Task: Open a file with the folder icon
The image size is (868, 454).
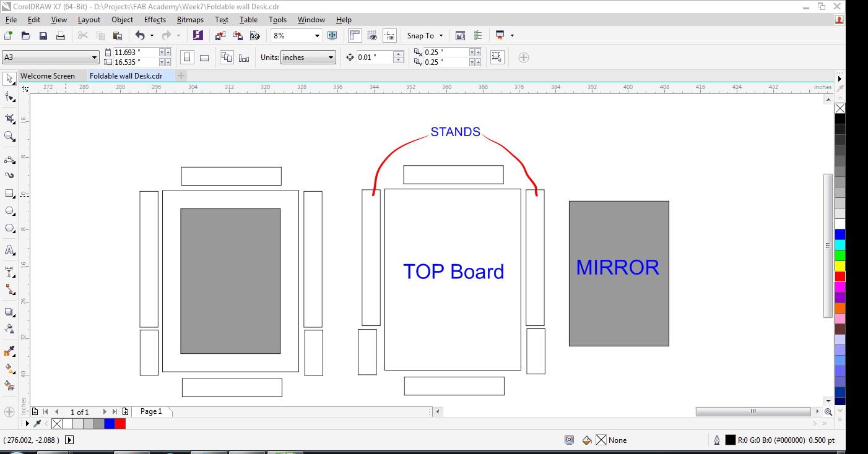Action: coord(26,36)
